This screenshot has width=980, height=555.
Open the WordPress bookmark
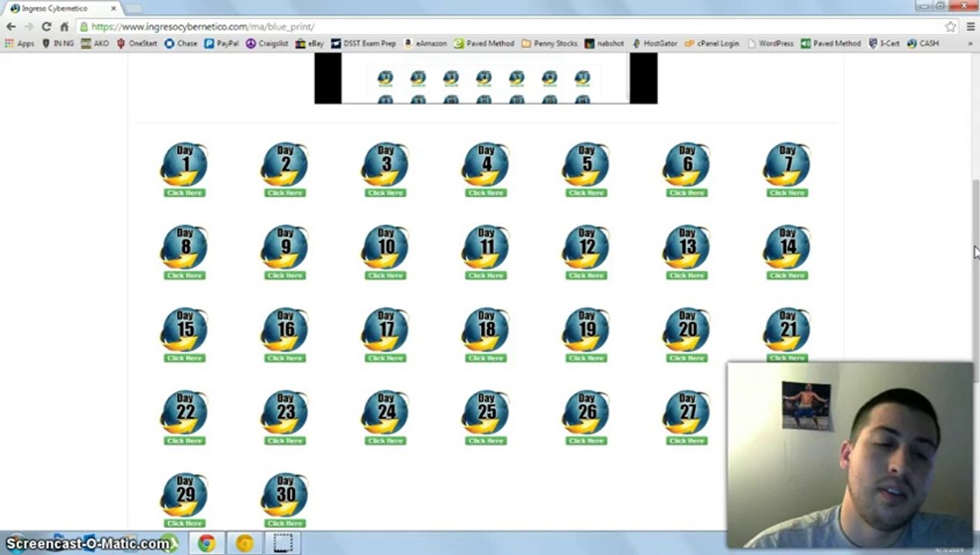[x=770, y=44]
